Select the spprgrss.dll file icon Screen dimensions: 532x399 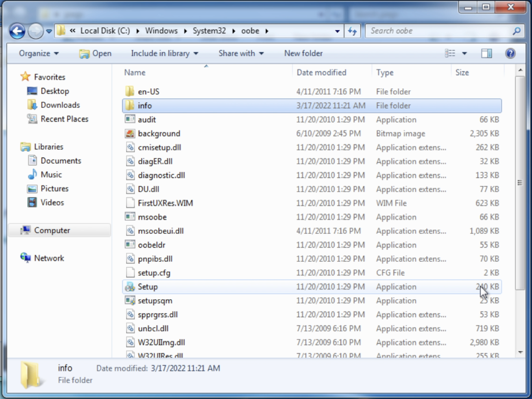(130, 314)
